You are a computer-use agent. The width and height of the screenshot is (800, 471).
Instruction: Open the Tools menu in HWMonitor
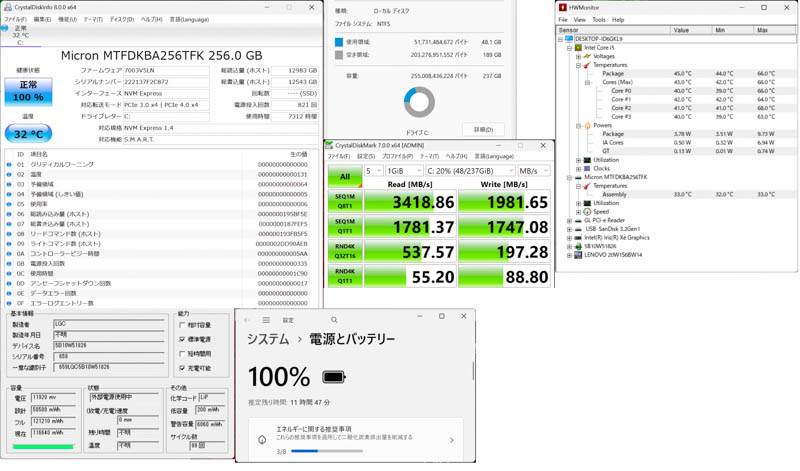598,20
